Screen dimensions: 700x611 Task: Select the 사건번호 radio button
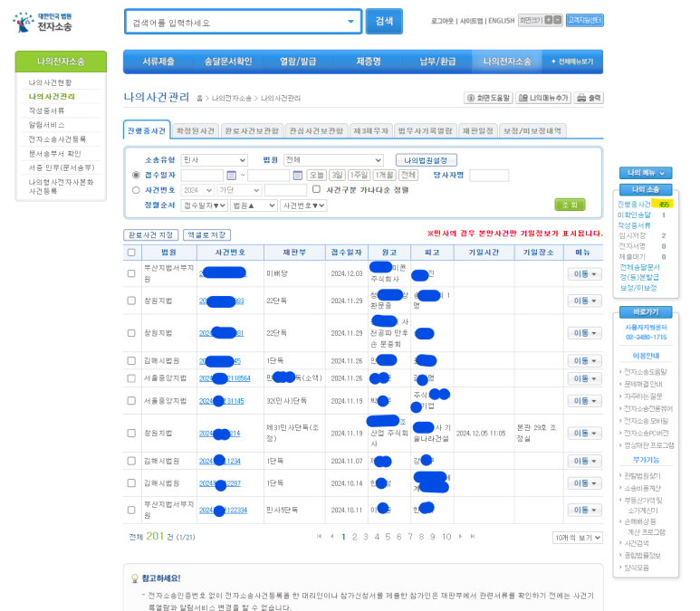click(136, 190)
